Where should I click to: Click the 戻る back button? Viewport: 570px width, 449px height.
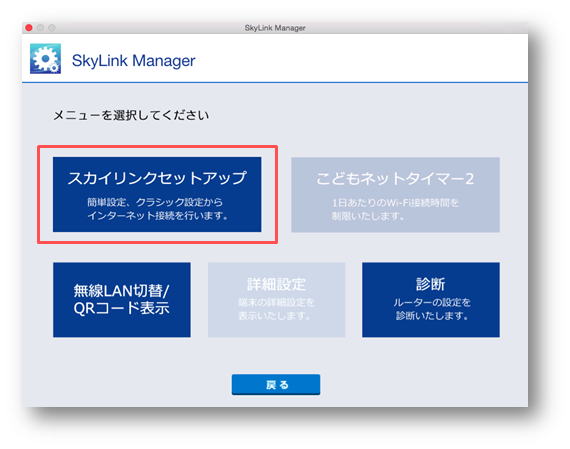(276, 384)
